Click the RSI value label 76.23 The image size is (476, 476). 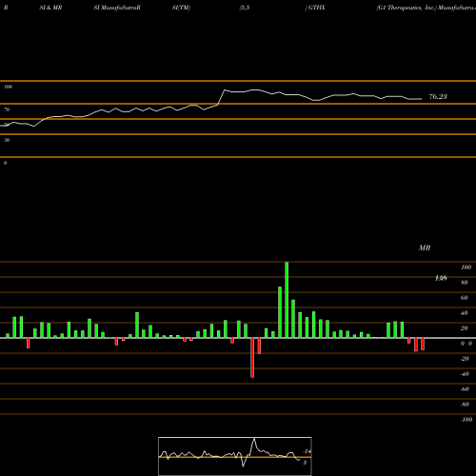tap(438, 97)
